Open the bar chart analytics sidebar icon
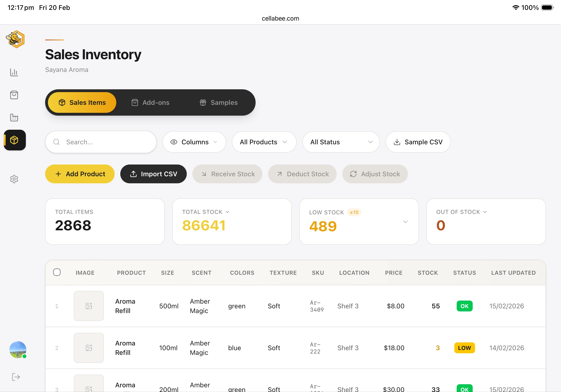This screenshot has width=561, height=392. click(x=14, y=72)
